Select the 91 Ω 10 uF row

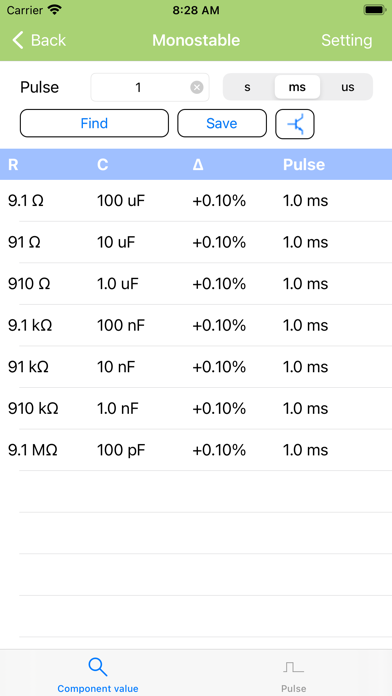pyautogui.click(x=196, y=242)
